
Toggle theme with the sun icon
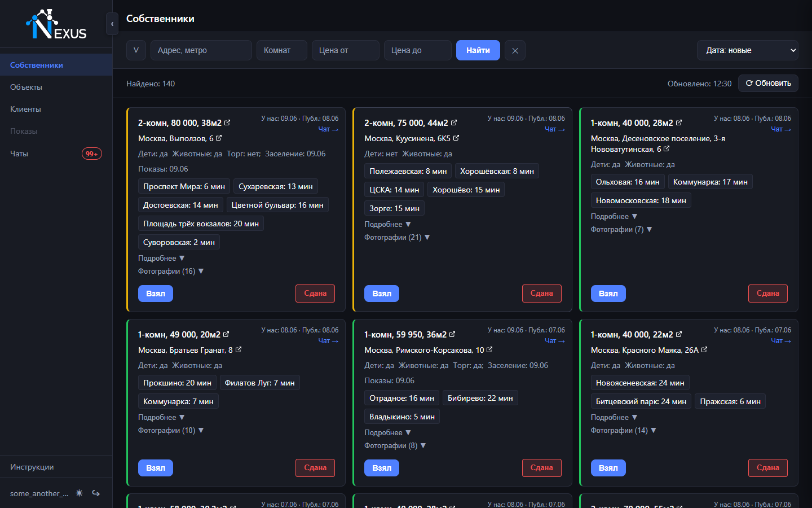point(80,493)
